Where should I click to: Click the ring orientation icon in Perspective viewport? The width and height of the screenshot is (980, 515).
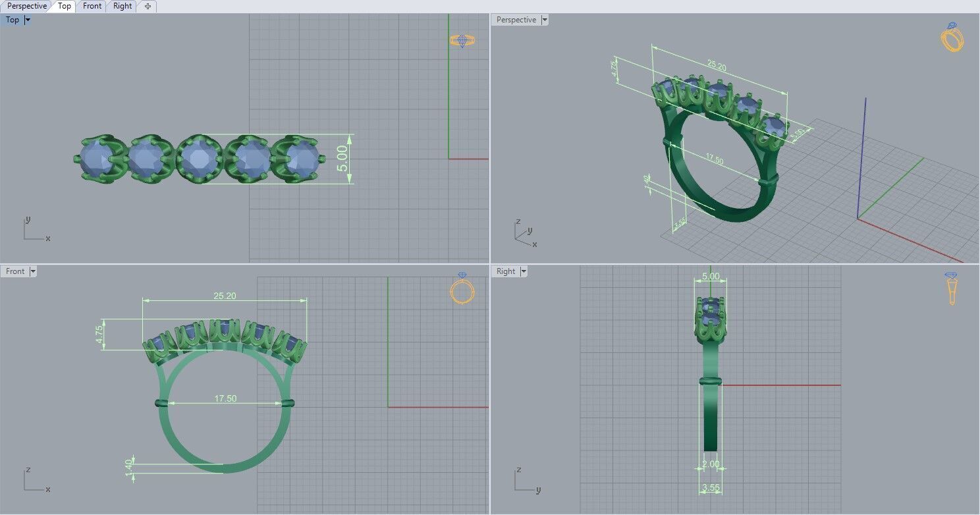(x=952, y=37)
